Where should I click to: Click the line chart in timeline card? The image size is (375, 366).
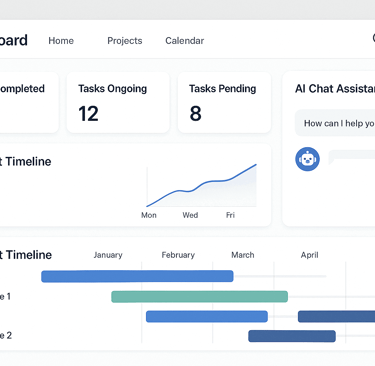point(201,185)
